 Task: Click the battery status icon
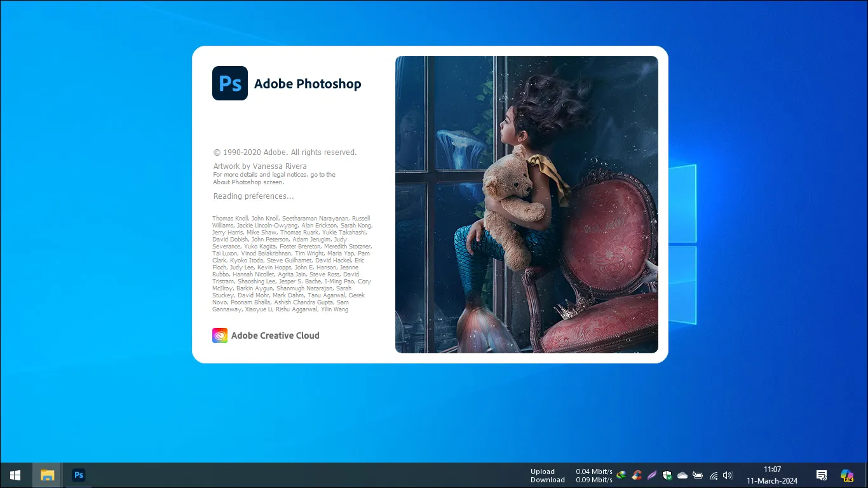(697, 475)
